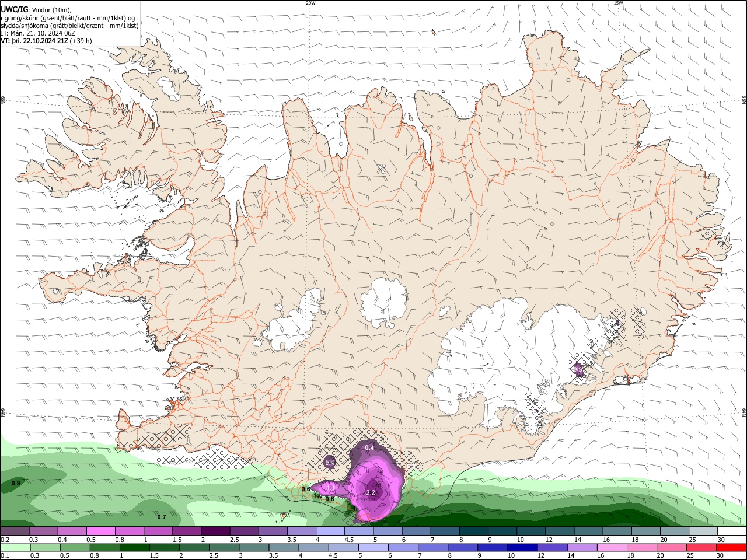Click the '20W' longitude label at the top
The image size is (747, 560).
tap(310, 3)
